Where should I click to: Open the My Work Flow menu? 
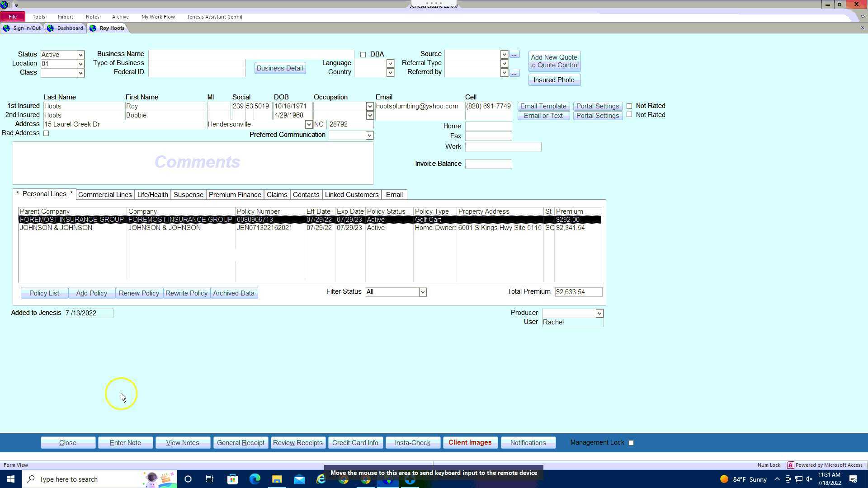pyautogui.click(x=158, y=17)
